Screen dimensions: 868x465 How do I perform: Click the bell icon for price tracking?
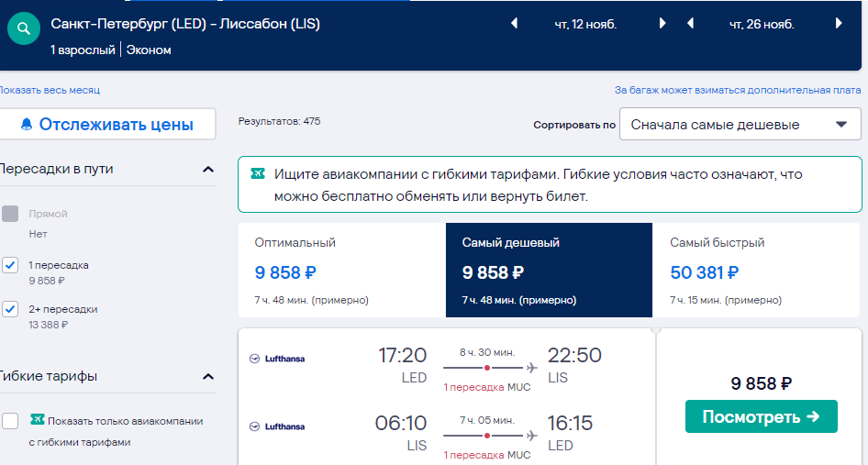pos(27,124)
